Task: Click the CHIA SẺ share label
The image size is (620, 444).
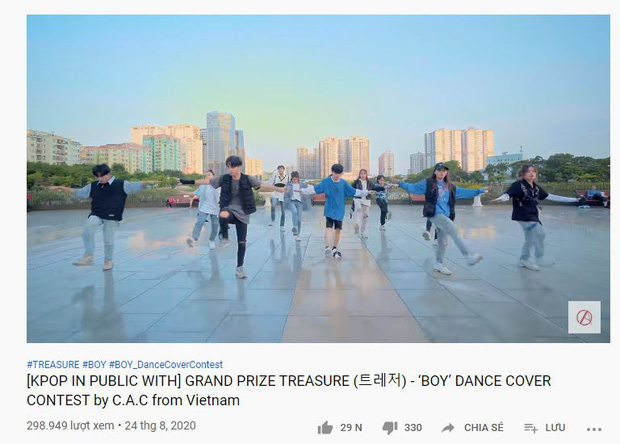Action: [484, 428]
